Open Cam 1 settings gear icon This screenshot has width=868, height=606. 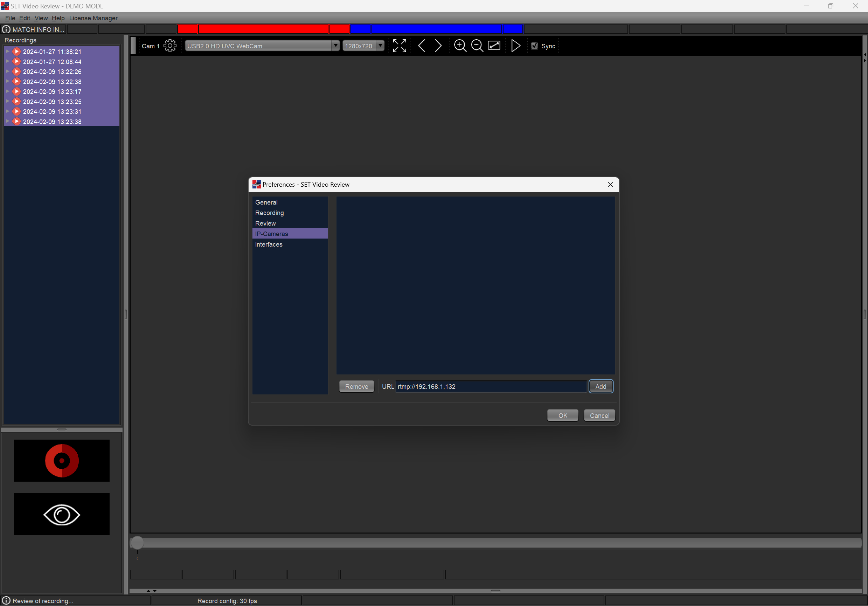click(170, 46)
